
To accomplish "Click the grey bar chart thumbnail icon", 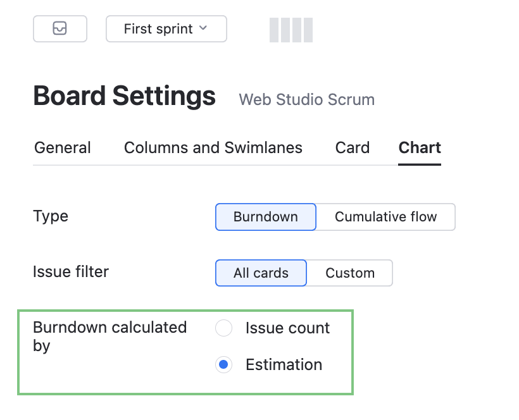I will coord(291,30).
